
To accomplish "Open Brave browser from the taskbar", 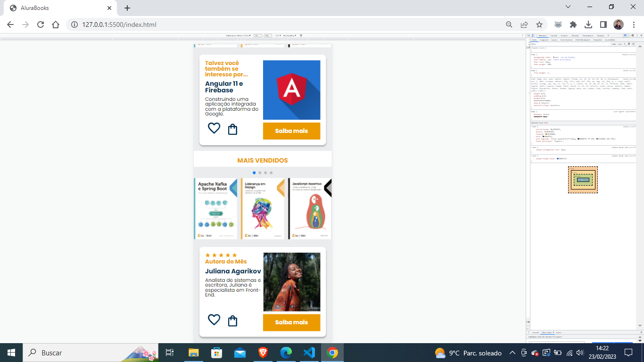I will [263, 353].
